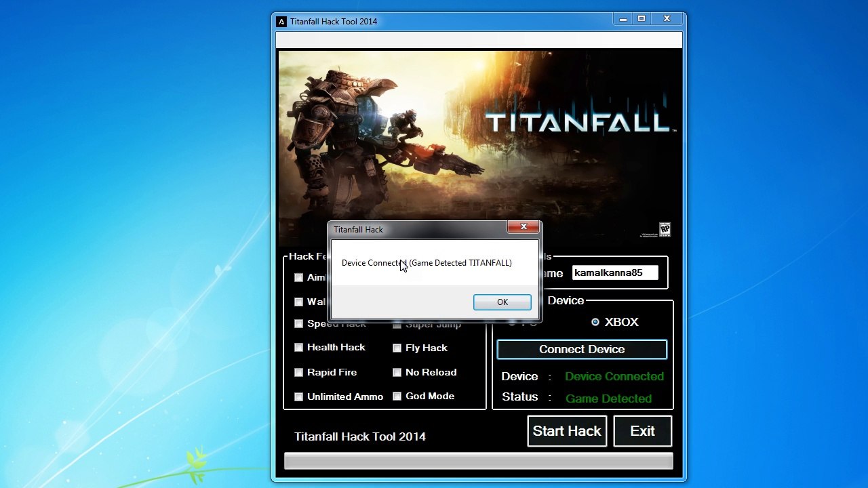This screenshot has width=868, height=488.
Task: Enable the Health Hack checkbox
Action: point(298,348)
